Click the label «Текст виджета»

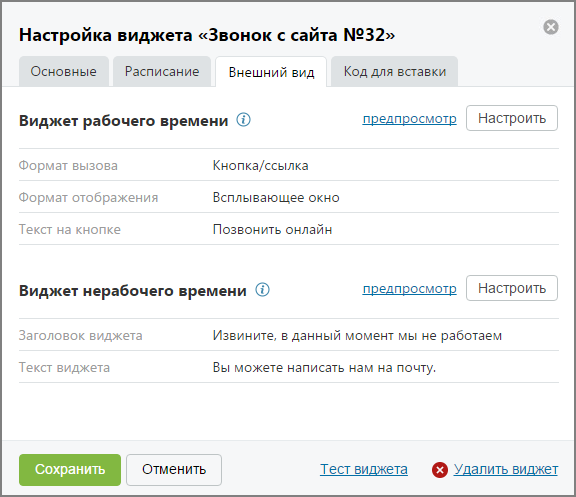coord(64,368)
